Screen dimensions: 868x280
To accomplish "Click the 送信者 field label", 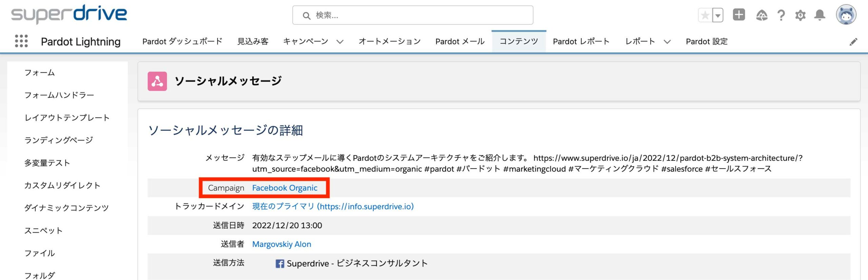I will [x=233, y=244].
